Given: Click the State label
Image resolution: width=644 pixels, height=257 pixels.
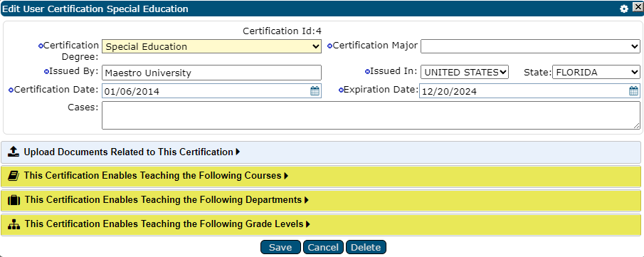Looking at the screenshot, I should 537,73.
